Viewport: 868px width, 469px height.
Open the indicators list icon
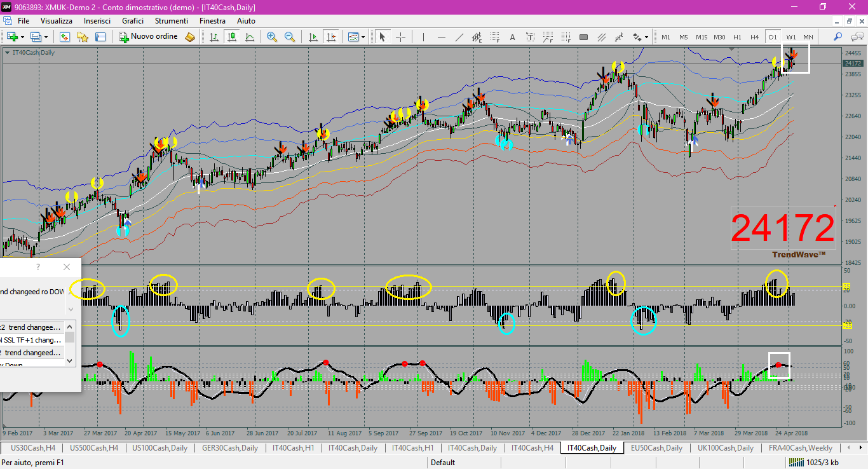click(x=353, y=37)
